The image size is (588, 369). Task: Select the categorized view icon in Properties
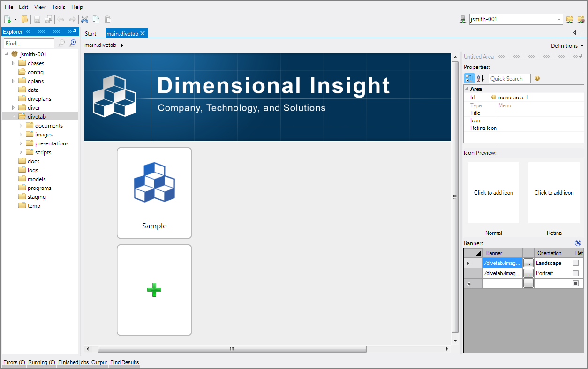pos(469,78)
